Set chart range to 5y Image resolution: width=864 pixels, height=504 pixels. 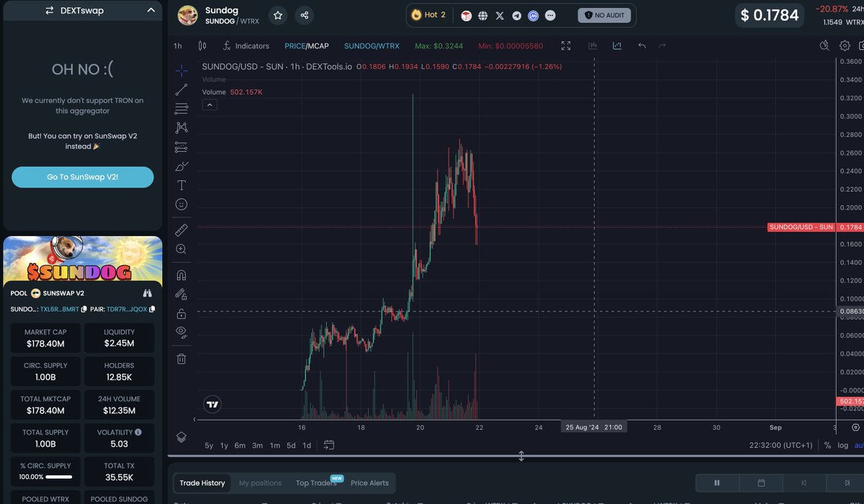point(209,445)
